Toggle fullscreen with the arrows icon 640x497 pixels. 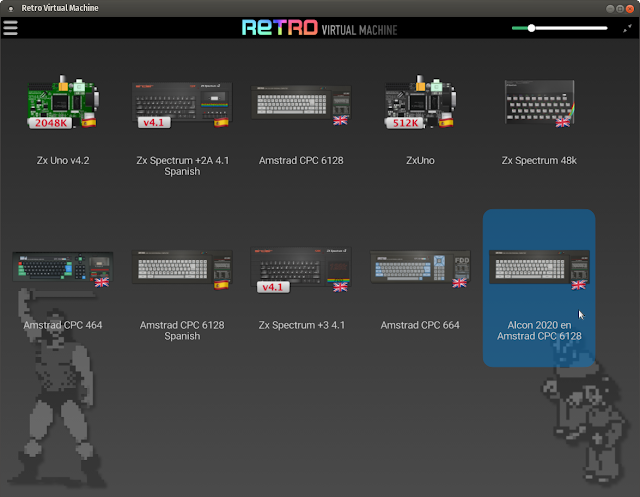[x=627, y=28]
